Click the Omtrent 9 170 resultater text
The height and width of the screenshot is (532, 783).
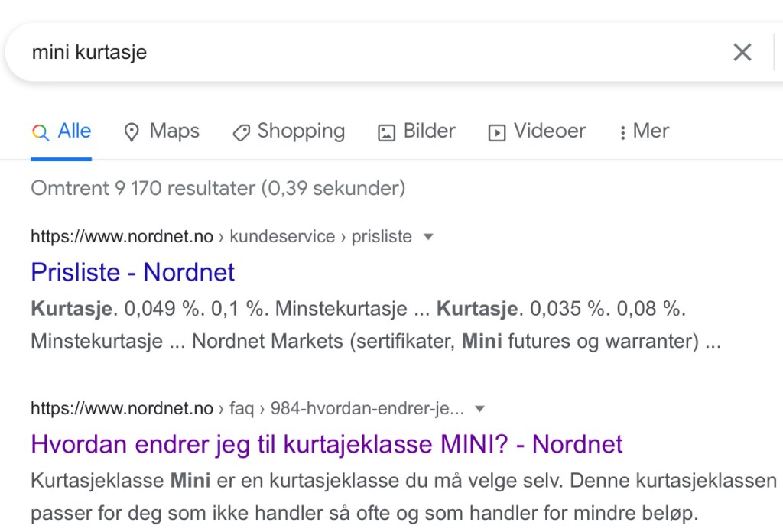[218, 188]
